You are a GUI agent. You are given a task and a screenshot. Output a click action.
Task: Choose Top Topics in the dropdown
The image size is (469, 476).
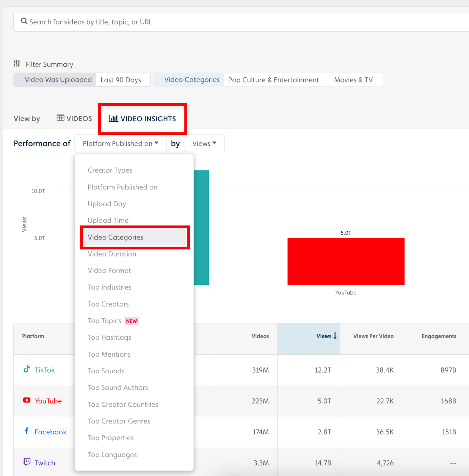pyautogui.click(x=105, y=321)
